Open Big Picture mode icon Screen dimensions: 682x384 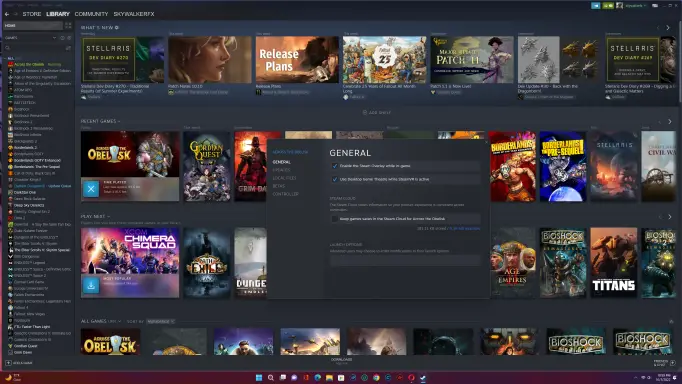click(655, 6)
